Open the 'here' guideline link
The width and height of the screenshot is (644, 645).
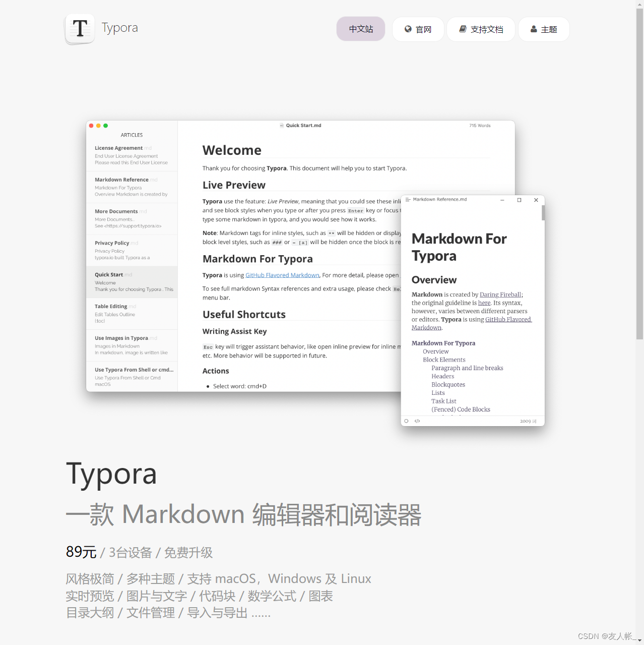tap(484, 303)
